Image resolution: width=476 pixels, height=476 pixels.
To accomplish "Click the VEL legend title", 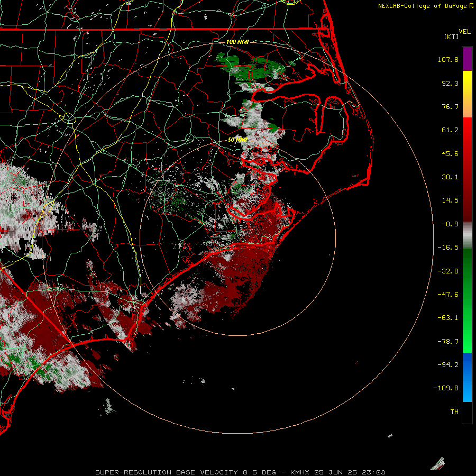I will point(464,31).
